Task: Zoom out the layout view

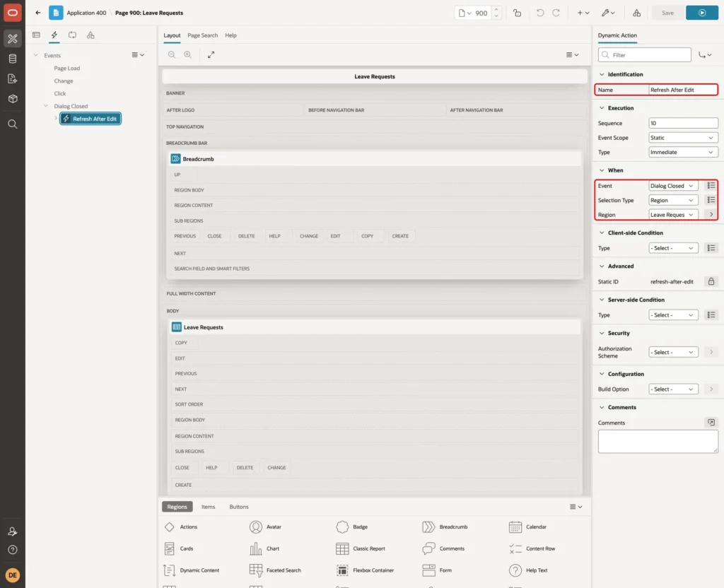Action: [x=172, y=54]
